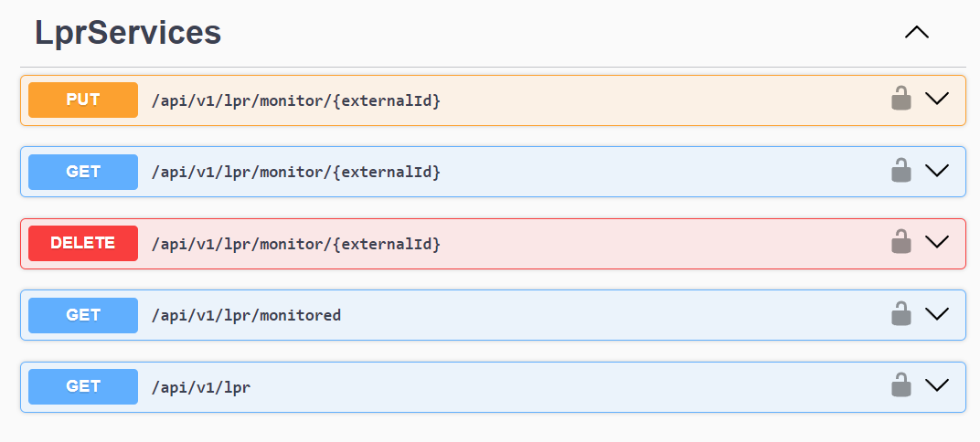Expand the GET monitor/{externalId} operation chevron

point(937,170)
